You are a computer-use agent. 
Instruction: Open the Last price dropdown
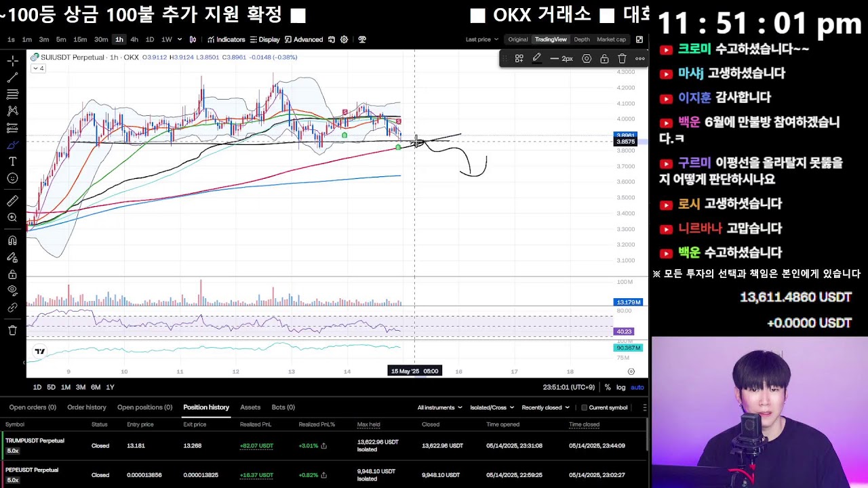(481, 39)
